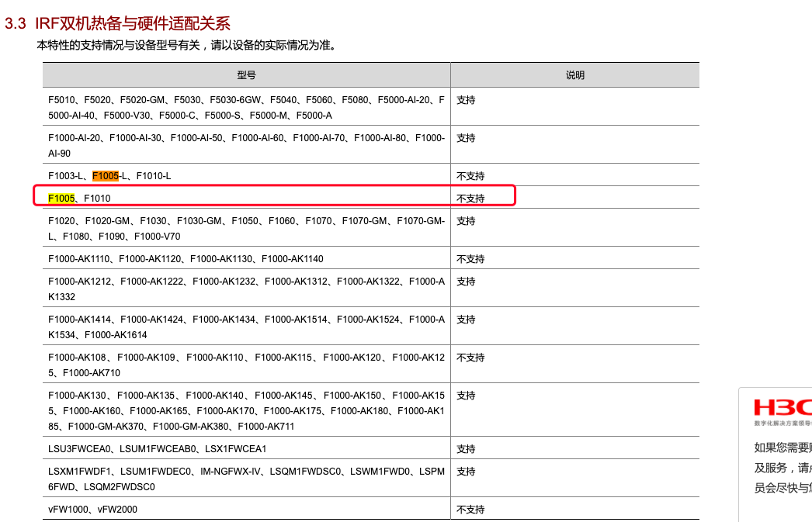Click 支持 in the F1000-AI-20 row

point(466,138)
